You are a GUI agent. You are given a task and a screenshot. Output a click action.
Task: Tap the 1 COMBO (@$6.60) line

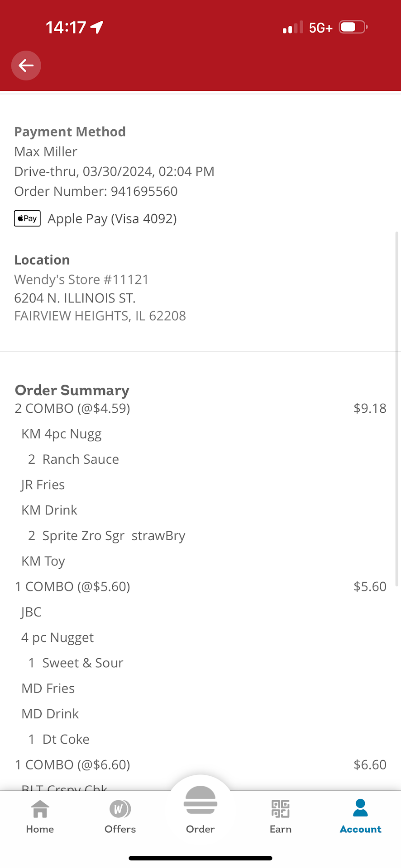click(x=72, y=764)
